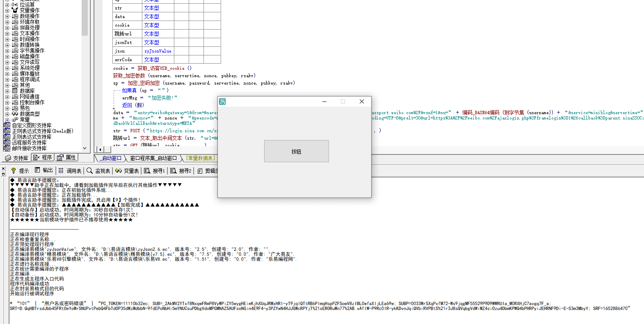The image size is (644, 324).
Task: Click the 数组操作 command group icon
Action: pyautogui.click(x=15, y=16)
